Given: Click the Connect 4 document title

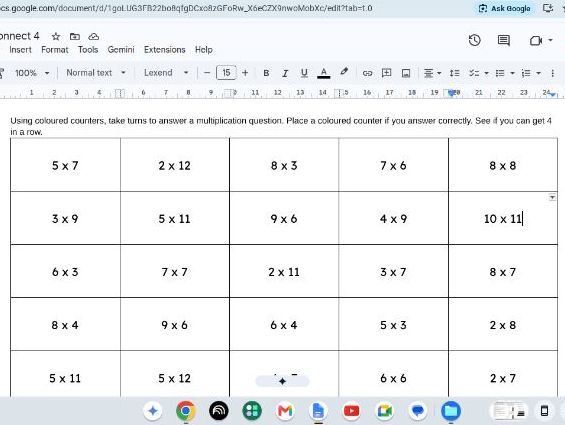Looking at the screenshot, I should coord(20,36).
